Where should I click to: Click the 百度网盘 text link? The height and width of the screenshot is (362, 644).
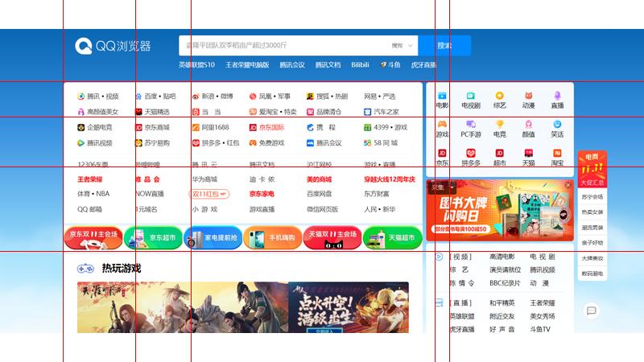point(319,194)
